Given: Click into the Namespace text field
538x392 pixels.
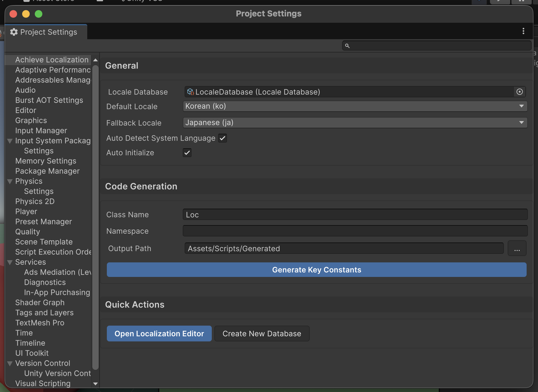Looking at the screenshot, I should (355, 231).
